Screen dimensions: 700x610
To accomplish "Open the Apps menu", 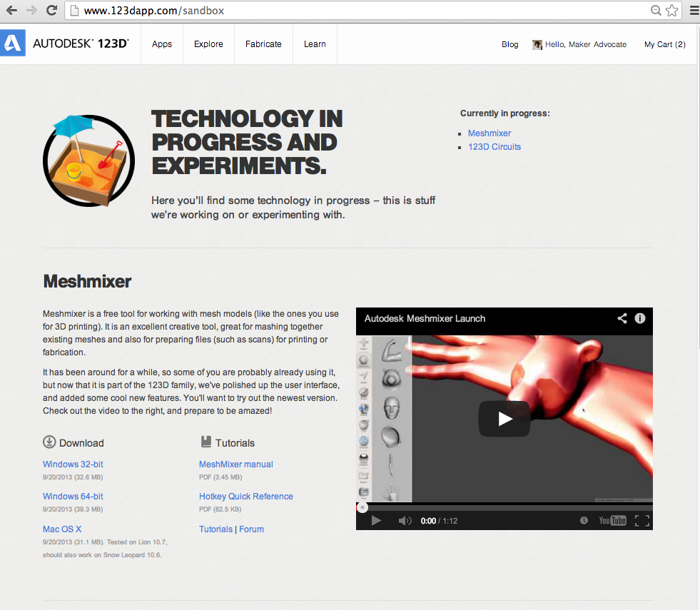I will (x=161, y=44).
